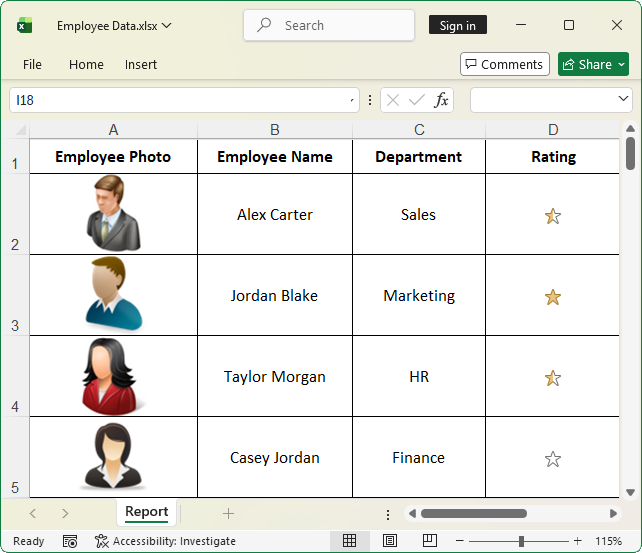642x553 pixels.
Task: Open the Insert tab
Action: [141, 64]
